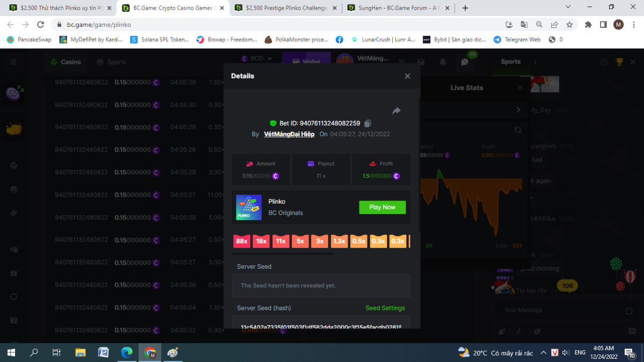
Task: Open the BCD currency dropdown
Action: coord(256,58)
